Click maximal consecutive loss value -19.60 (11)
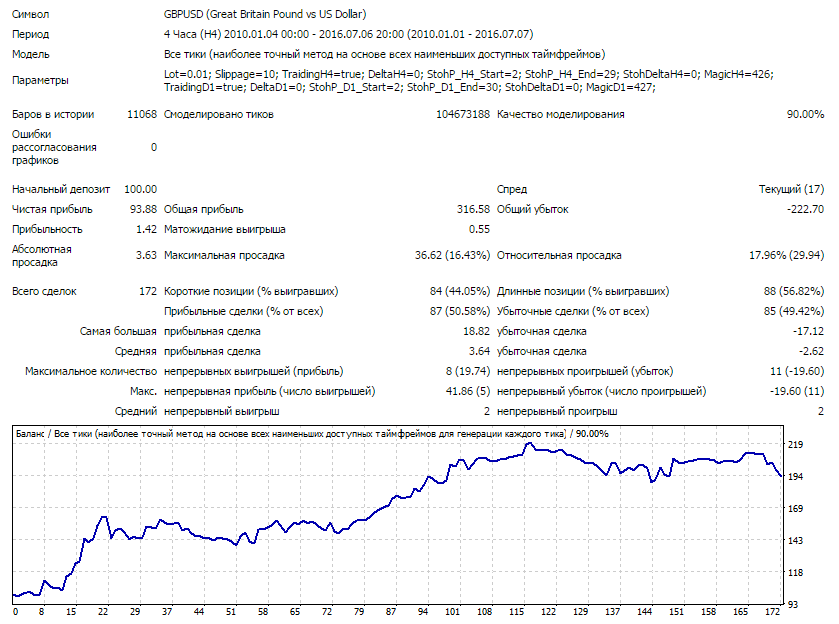Viewport: 839px width, 624px height. (x=797, y=391)
